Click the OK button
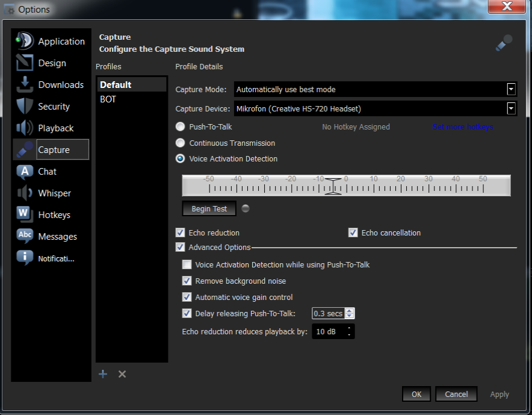 [x=416, y=394]
